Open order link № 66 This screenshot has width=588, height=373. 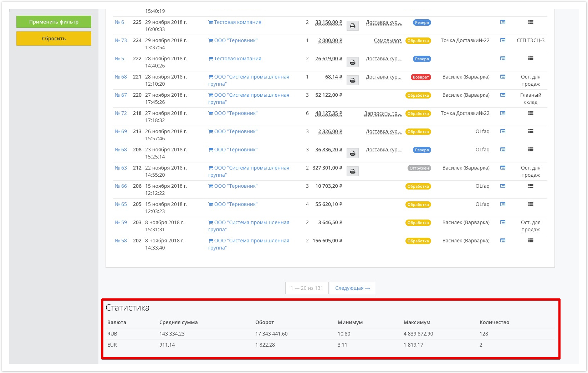[121, 186]
